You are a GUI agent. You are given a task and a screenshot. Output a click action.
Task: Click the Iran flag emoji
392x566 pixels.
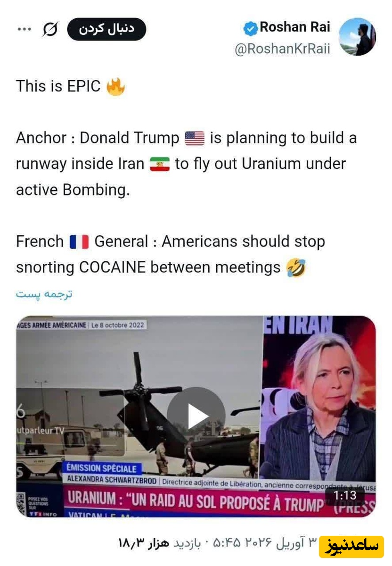[x=159, y=164]
